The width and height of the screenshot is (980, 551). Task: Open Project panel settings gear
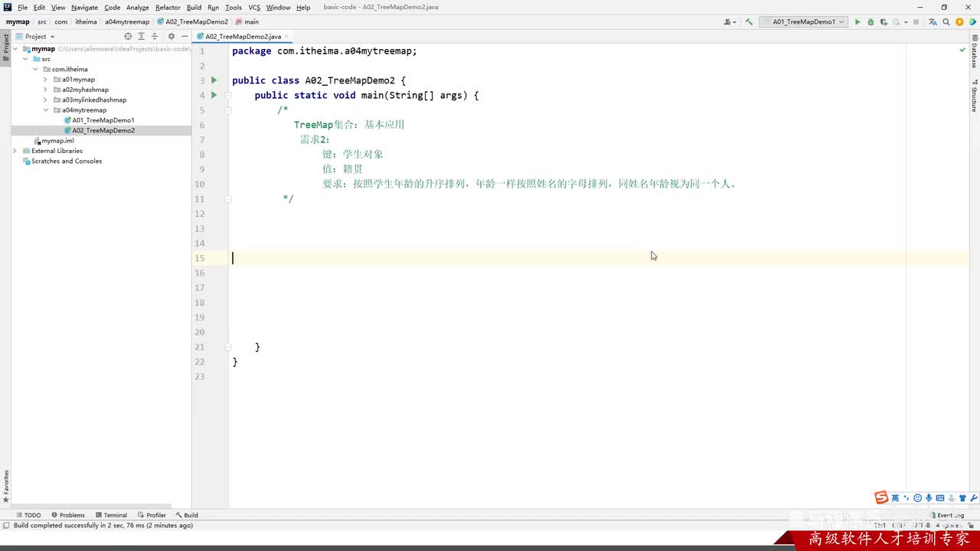click(171, 36)
